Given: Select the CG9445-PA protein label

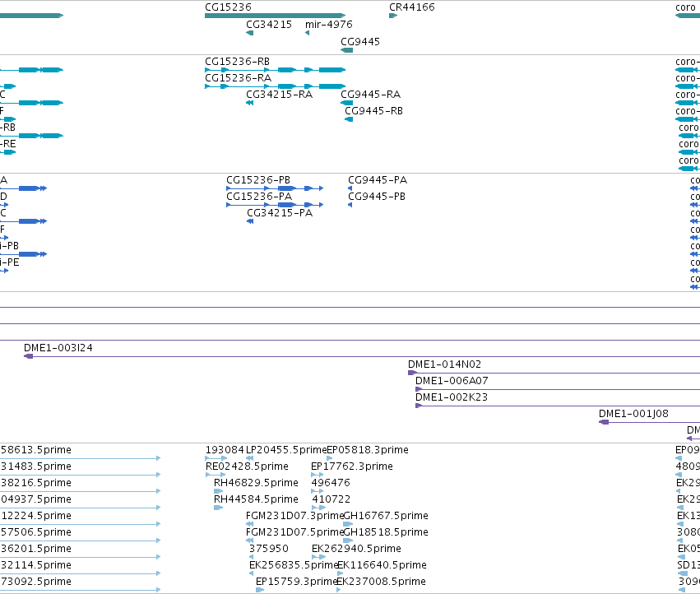Looking at the screenshot, I should [x=378, y=180].
